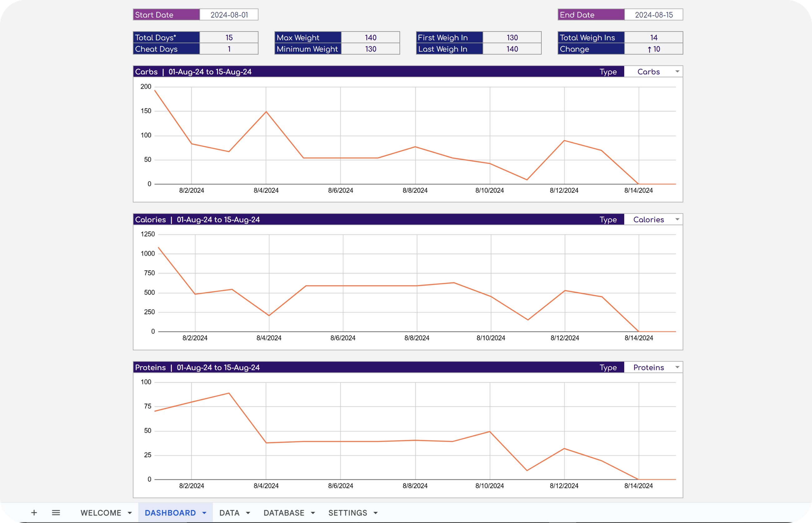This screenshot has width=812, height=523.
Task: Switch to the WELCOME sheet tab
Action: point(101,512)
